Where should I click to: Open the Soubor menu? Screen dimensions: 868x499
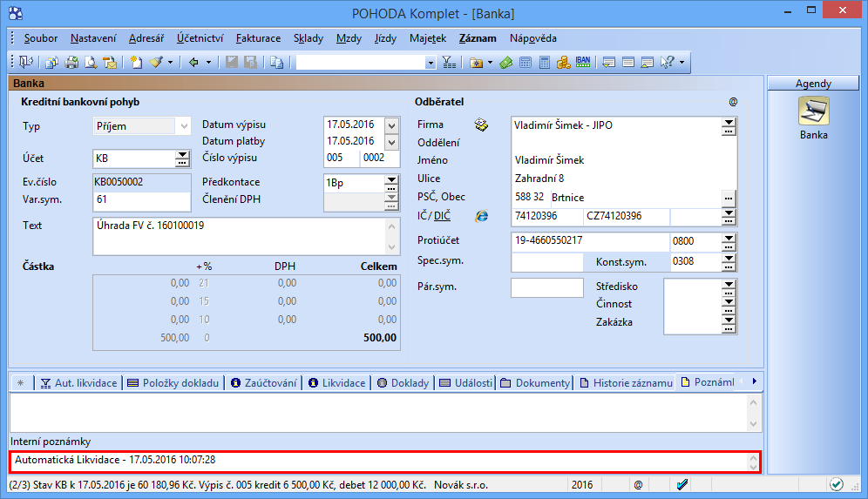(x=41, y=38)
